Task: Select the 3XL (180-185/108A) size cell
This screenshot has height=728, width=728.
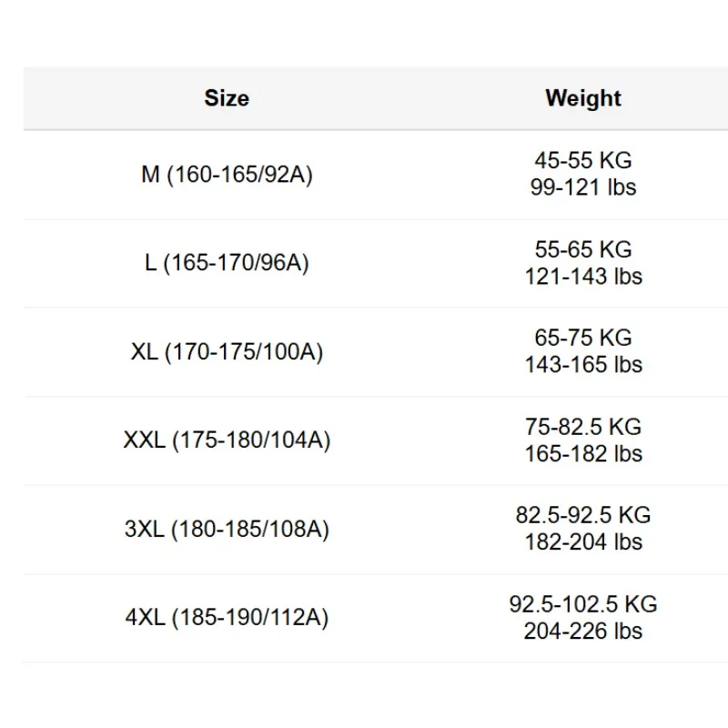Action: click(x=227, y=529)
